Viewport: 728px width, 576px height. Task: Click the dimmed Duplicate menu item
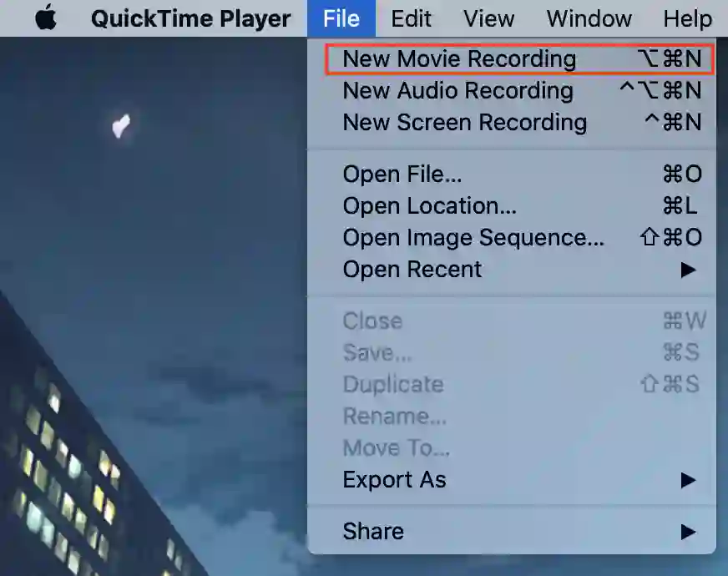pos(512,384)
